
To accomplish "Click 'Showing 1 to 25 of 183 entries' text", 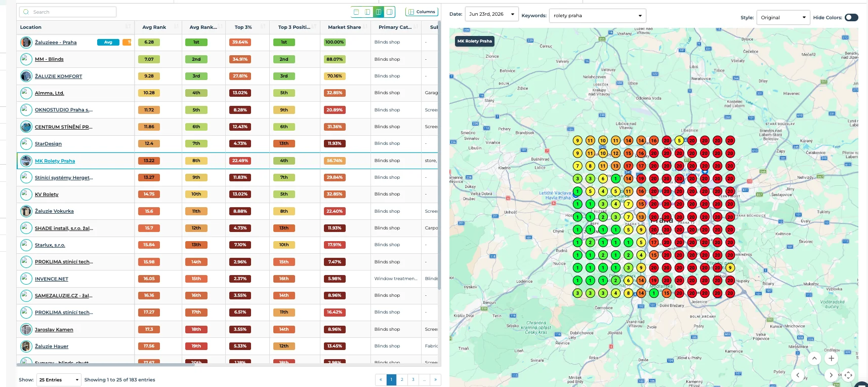I will [x=120, y=380].
